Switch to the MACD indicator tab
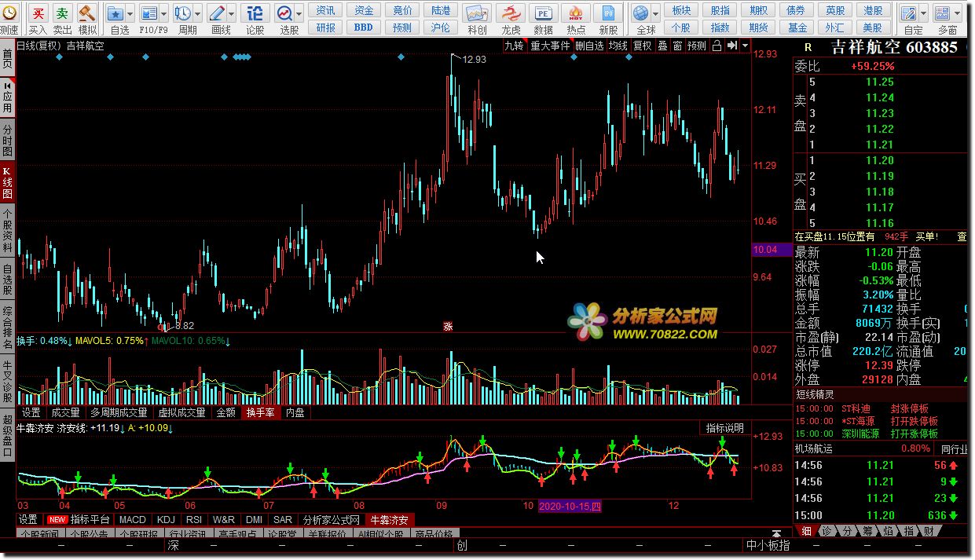 click(x=133, y=519)
